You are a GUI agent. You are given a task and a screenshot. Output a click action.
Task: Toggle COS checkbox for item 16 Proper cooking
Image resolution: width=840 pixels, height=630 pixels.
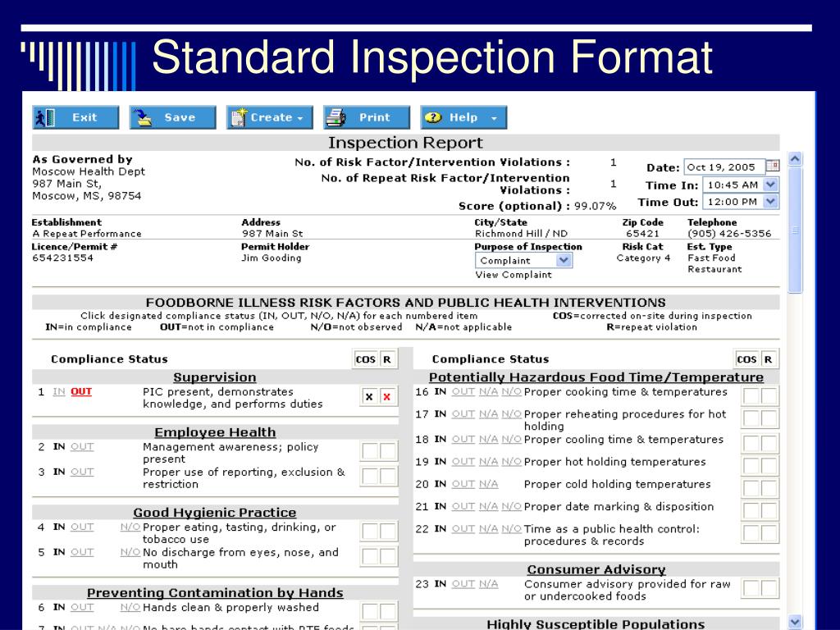pos(751,396)
